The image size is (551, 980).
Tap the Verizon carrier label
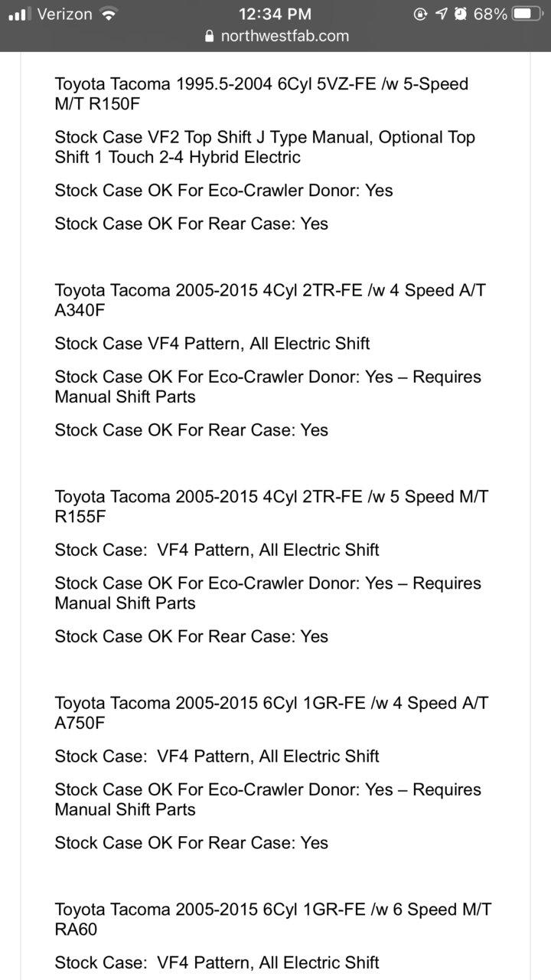64,14
